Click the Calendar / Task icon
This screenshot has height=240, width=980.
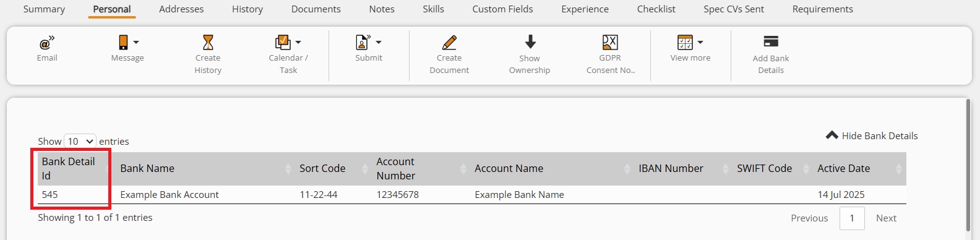[283, 42]
